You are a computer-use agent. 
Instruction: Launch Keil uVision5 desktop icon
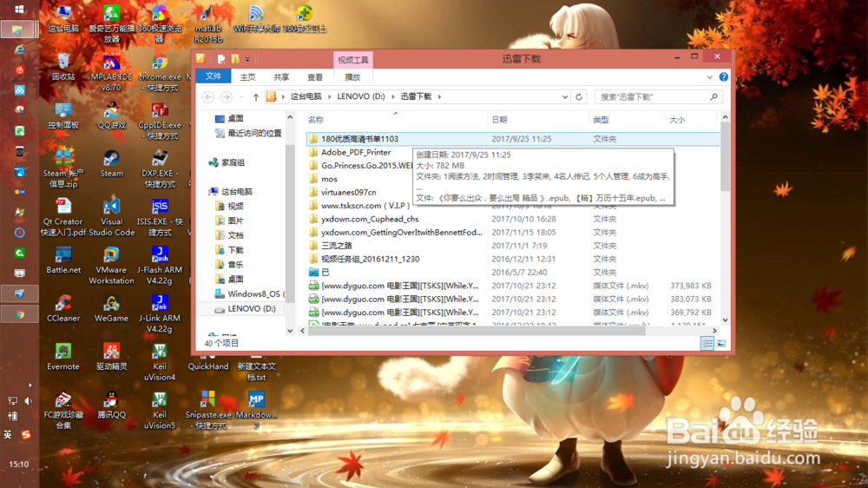[x=160, y=410]
